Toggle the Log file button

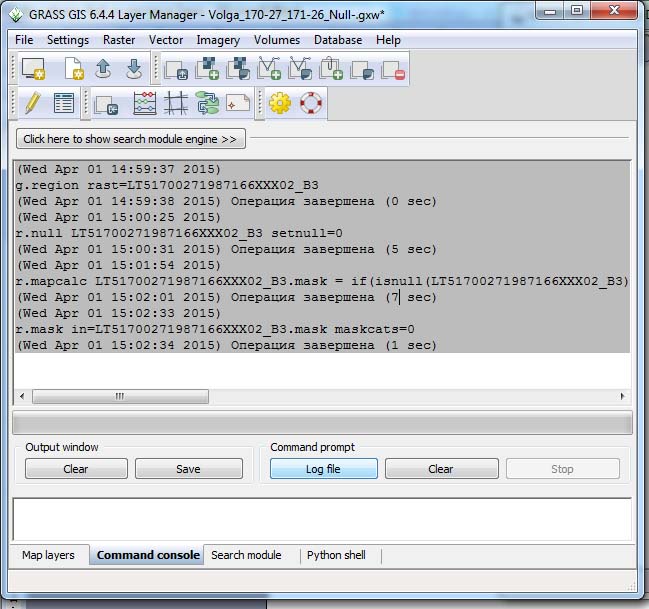point(324,469)
